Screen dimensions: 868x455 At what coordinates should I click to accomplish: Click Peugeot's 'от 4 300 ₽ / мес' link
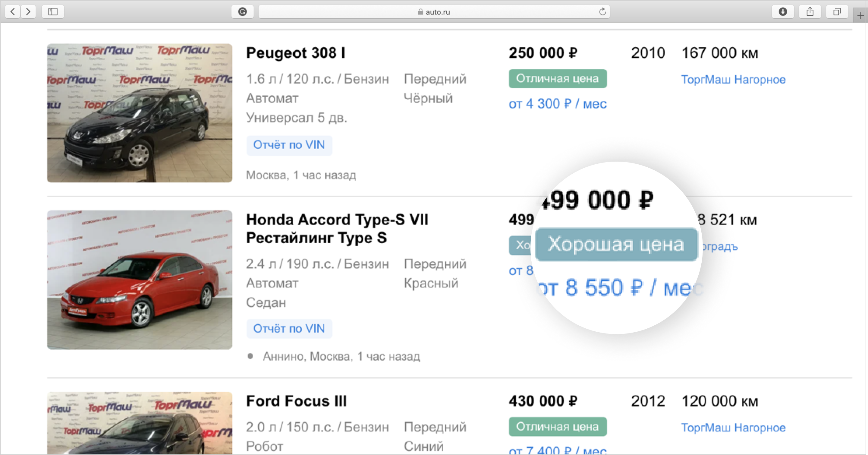click(558, 104)
